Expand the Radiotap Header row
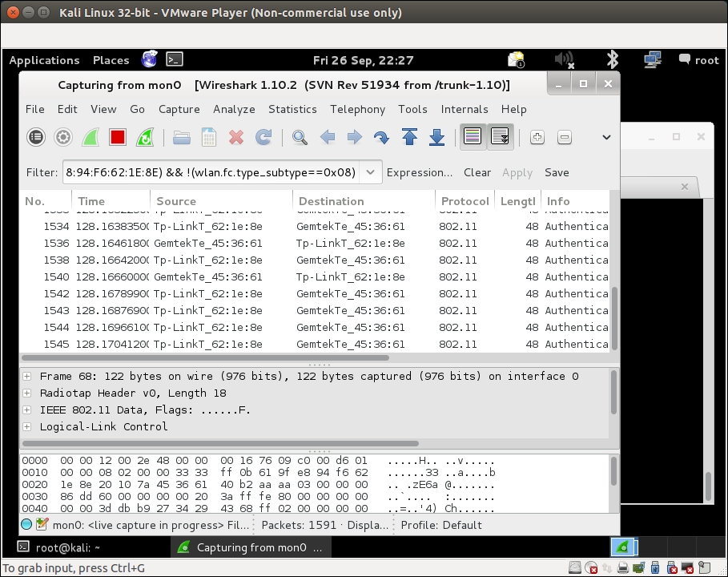 tap(27, 393)
